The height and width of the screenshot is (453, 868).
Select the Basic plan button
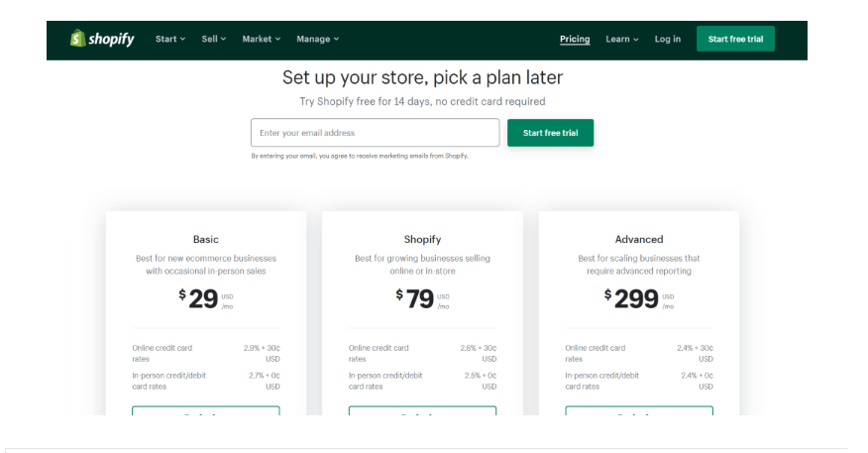pos(206,410)
